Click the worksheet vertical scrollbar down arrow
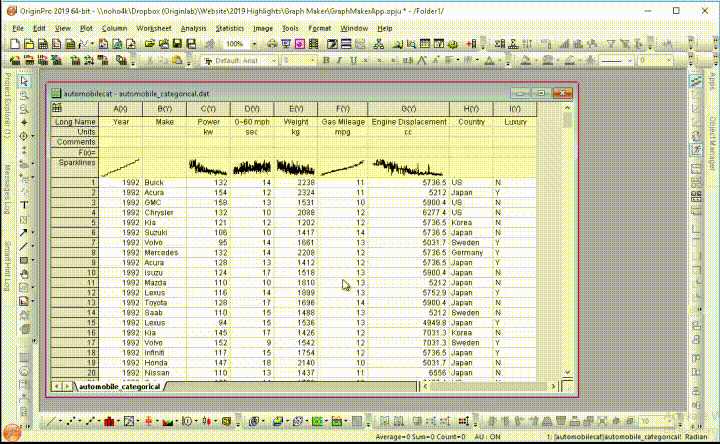Screen dimensions: 720x444 click(x=567, y=372)
